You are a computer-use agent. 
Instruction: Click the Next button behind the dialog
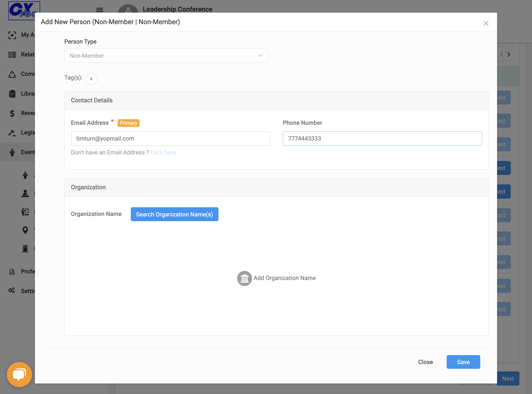pos(508,379)
